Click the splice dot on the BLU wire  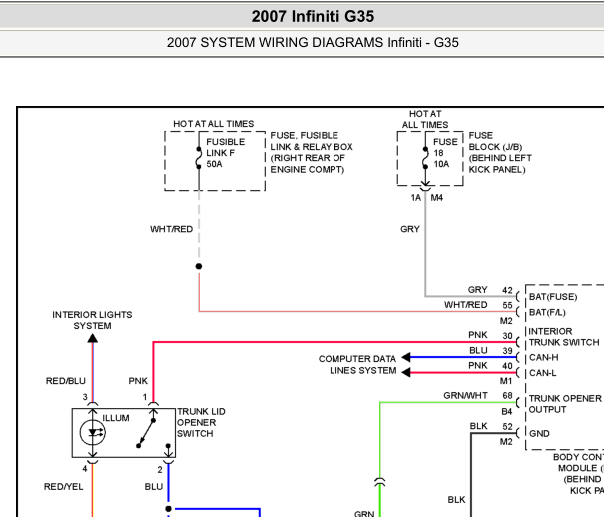(168, 509)
